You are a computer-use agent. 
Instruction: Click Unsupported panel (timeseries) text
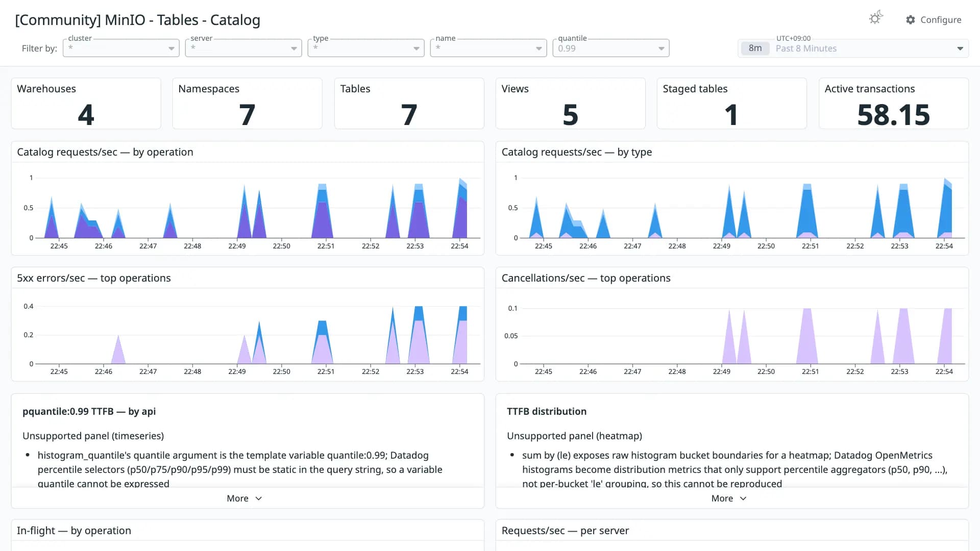point(93,436)
